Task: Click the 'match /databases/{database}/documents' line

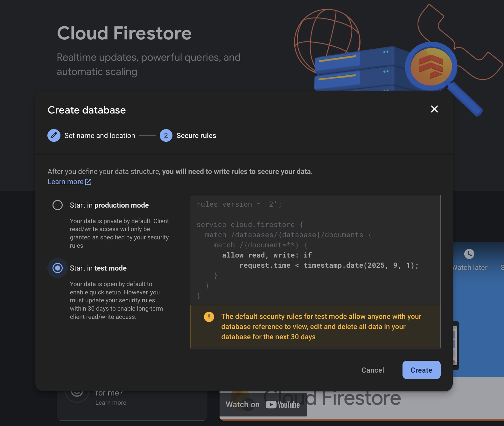Action: 288,235
